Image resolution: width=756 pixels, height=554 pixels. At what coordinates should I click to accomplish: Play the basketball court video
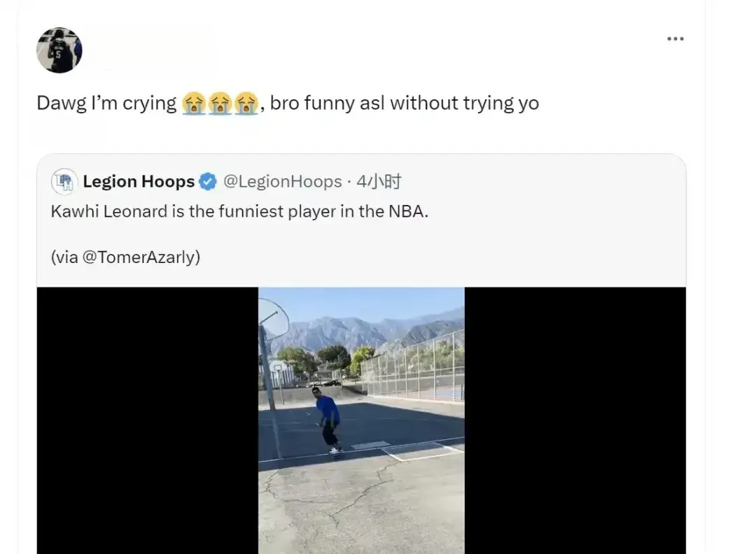click(362, 420)
